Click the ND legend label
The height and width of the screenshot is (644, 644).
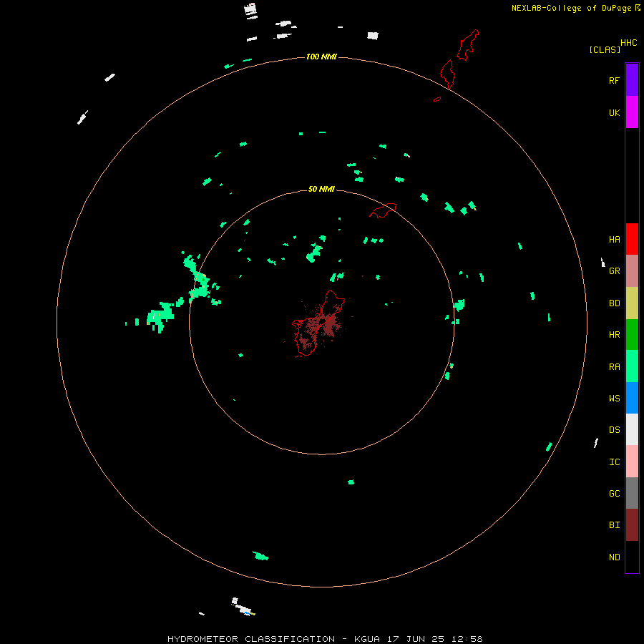click(614, 557)
